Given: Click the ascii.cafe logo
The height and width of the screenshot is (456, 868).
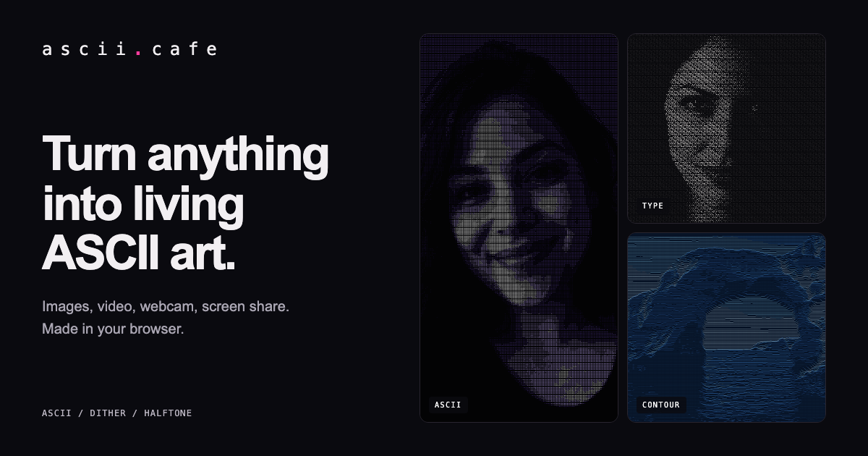Looking at the screenshot, I should pos(129,49).
